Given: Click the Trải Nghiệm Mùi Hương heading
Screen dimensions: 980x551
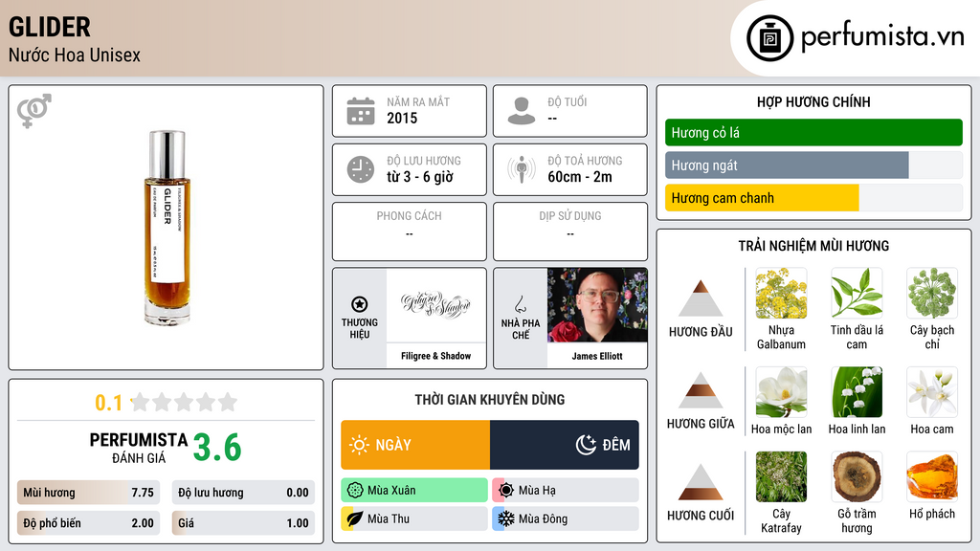Looking at the screenshot, I should click(813, 246).
